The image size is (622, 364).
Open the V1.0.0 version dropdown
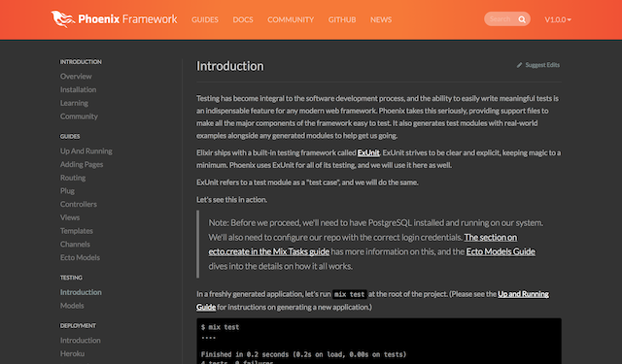(557, 19)
